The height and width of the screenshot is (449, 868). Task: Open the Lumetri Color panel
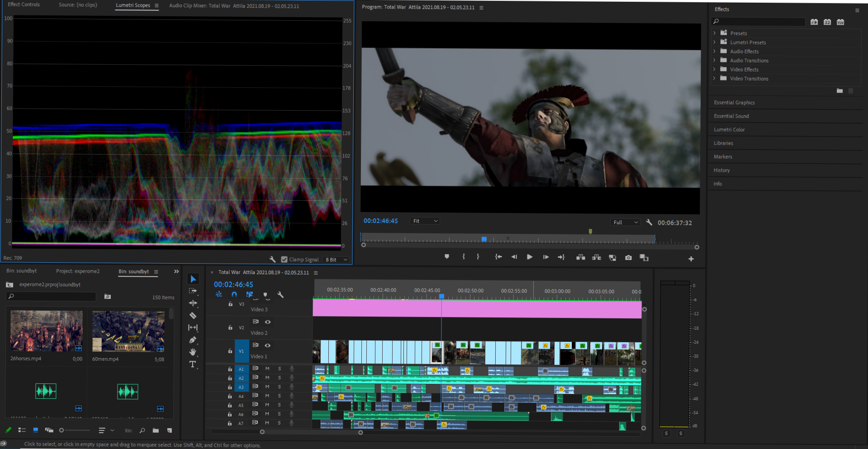(x=729, y=130)
